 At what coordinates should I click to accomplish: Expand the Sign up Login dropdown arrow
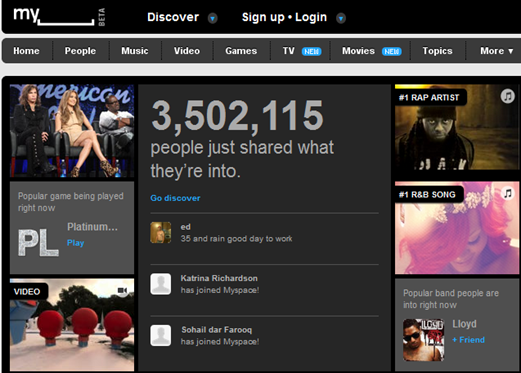[x=341, y=18]
